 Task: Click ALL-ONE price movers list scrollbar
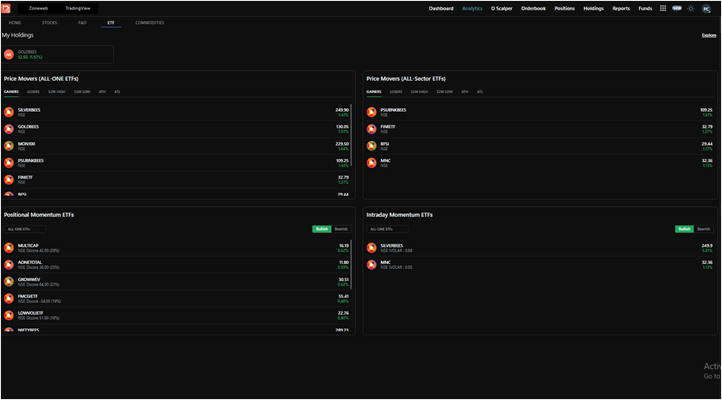click(x=351, y=135)
